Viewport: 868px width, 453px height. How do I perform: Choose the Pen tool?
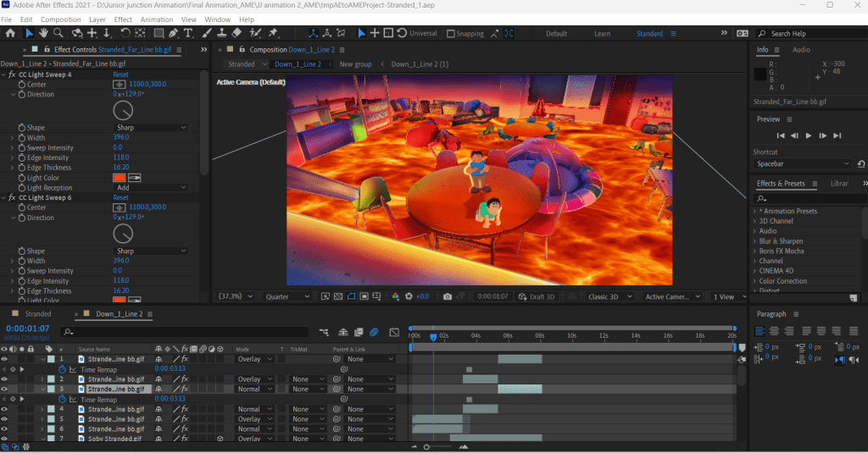point(174,33)
